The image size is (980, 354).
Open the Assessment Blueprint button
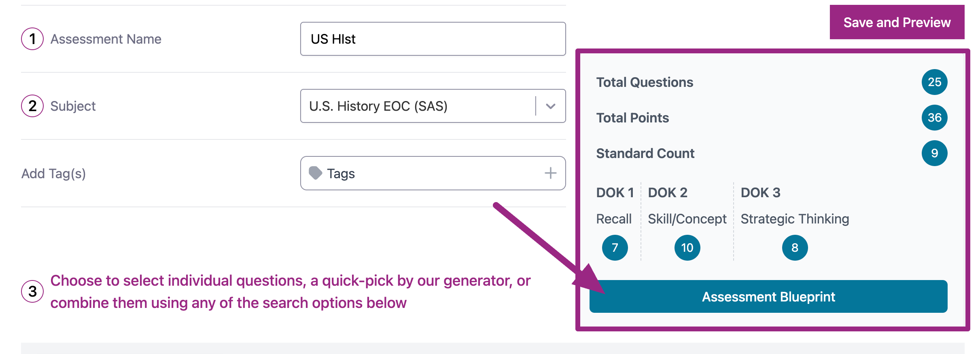click(768, 297)
